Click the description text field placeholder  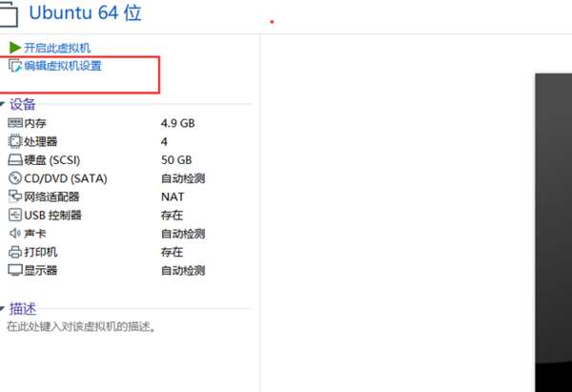coord(81,326)
